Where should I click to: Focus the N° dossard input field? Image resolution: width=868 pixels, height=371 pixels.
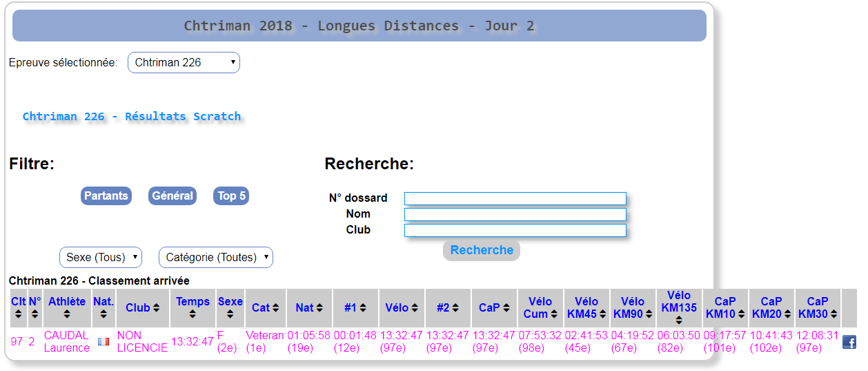click(x=515, y=198)
